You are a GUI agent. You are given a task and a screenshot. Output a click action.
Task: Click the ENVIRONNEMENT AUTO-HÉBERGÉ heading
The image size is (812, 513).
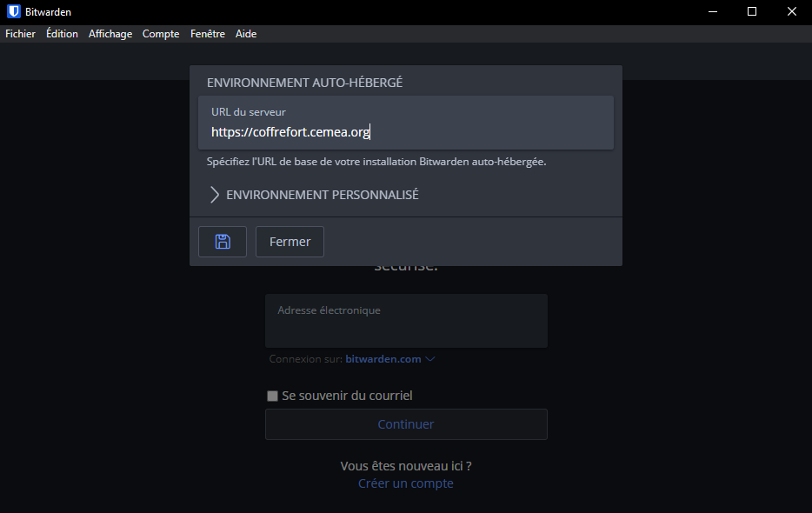pyautogui.click(x=304, y=83)
